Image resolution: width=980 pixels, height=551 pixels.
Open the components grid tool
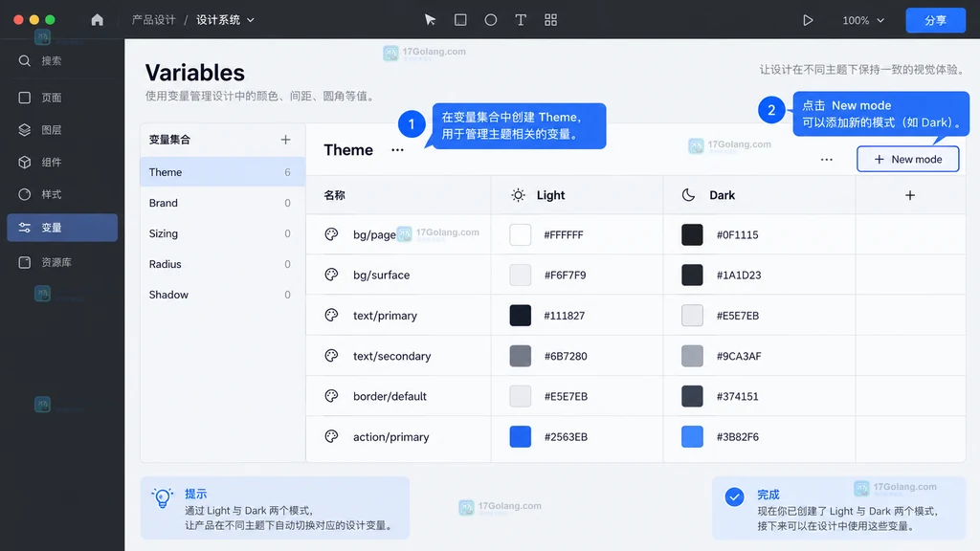pos(550,20)
